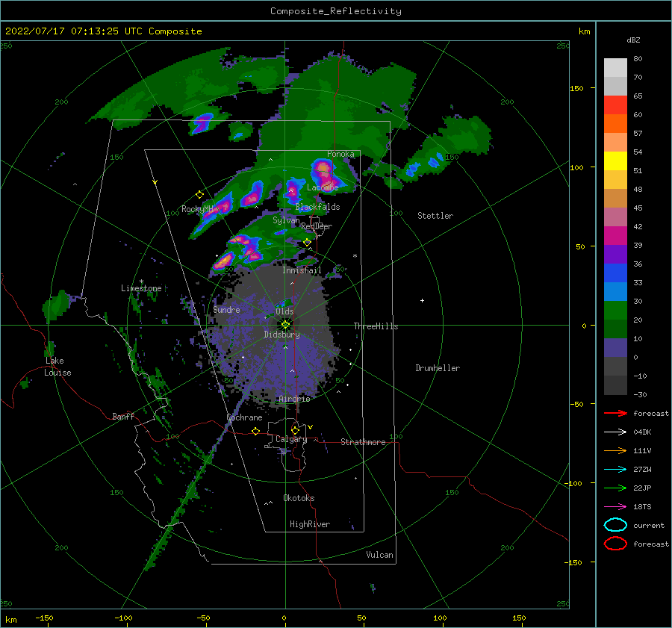Click the Innisfail city label
This screenshot has width=672, height=628.
(302, 270)
